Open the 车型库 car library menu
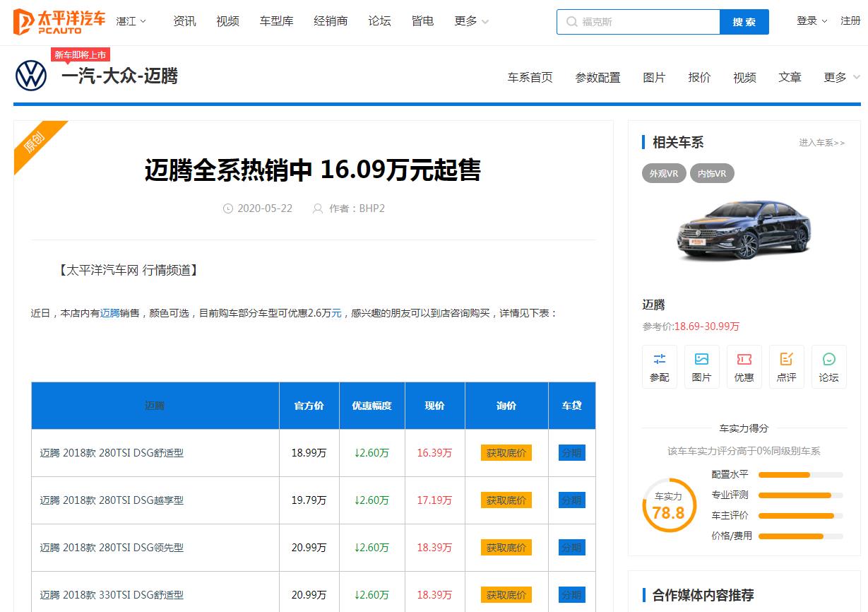Viewport: 868px width, 612px height. [276, 21]
